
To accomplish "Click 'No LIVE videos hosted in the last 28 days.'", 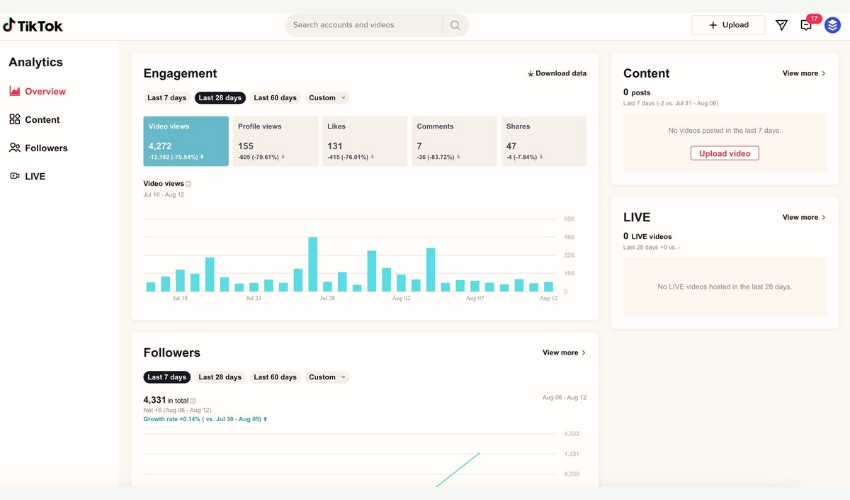I will 724,287.
